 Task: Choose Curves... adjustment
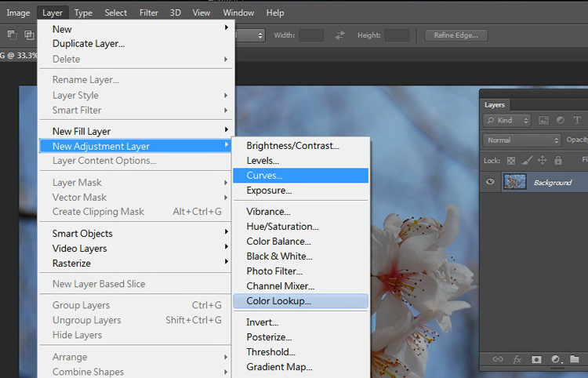[x=301, y=176]
